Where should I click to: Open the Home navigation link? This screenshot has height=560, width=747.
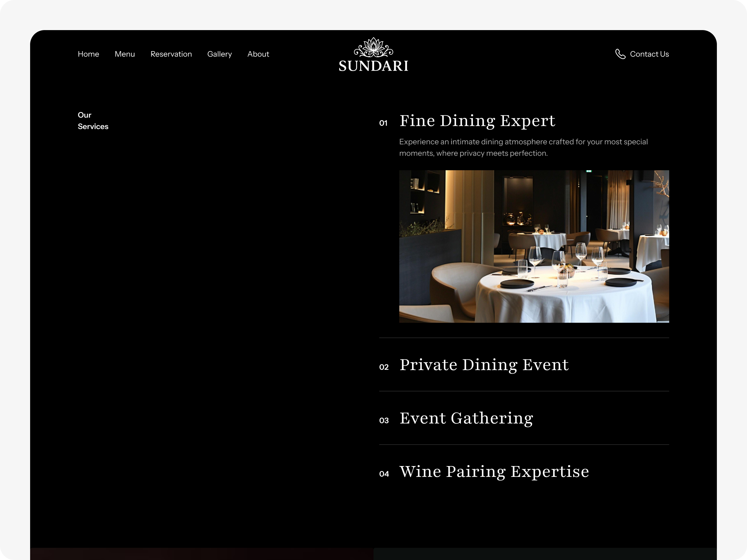click(x=89, y=54)
